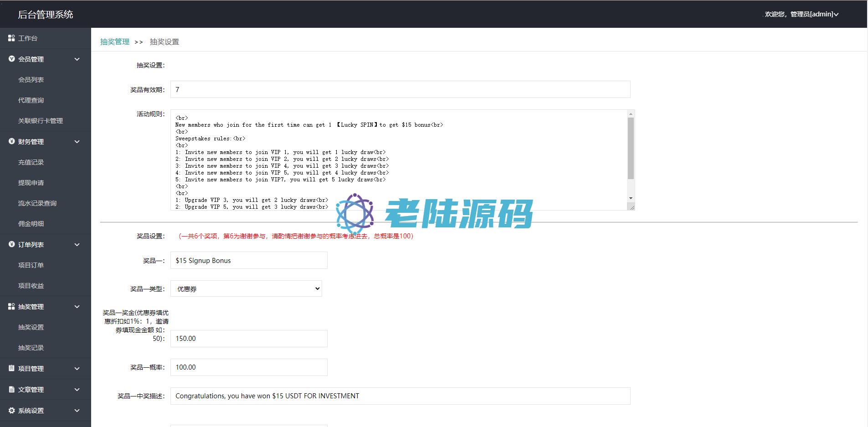This screenshot has height=427, width=868.
Task: Open the 奖品一类型 dropdown
Action: click(246, 288)
